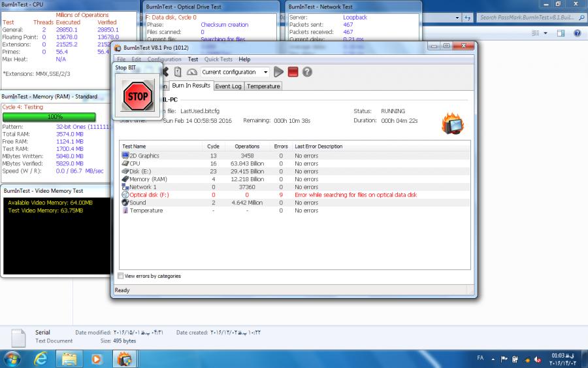Click the '63.843 Billion' CPU operations value
588x368 pixels.
pyautogui.click(x=247, y=163)
